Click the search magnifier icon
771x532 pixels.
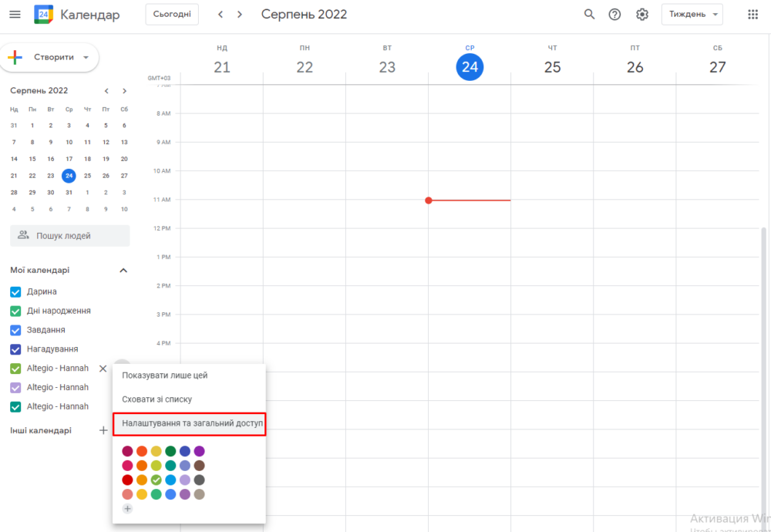pos(589,14)
